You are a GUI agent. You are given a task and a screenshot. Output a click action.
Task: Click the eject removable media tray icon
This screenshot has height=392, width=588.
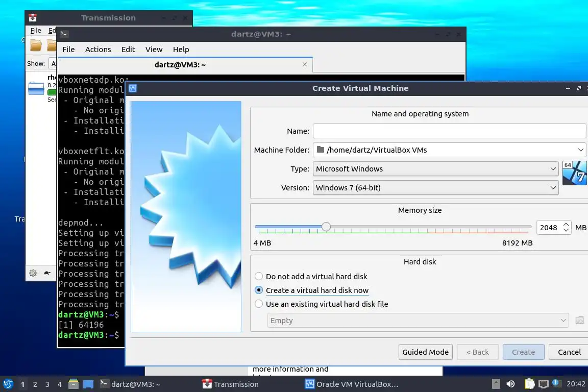coord(496,384)
